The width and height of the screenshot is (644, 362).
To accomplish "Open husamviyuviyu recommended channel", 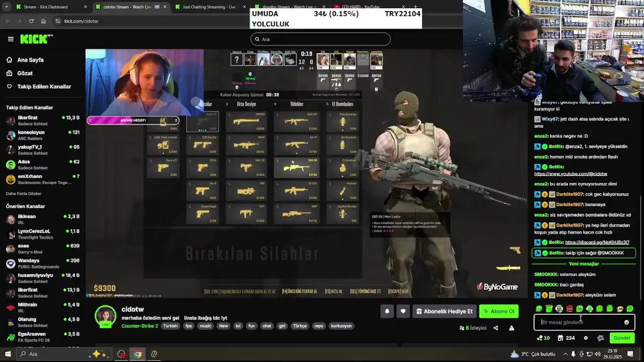I will pos(43,278).
